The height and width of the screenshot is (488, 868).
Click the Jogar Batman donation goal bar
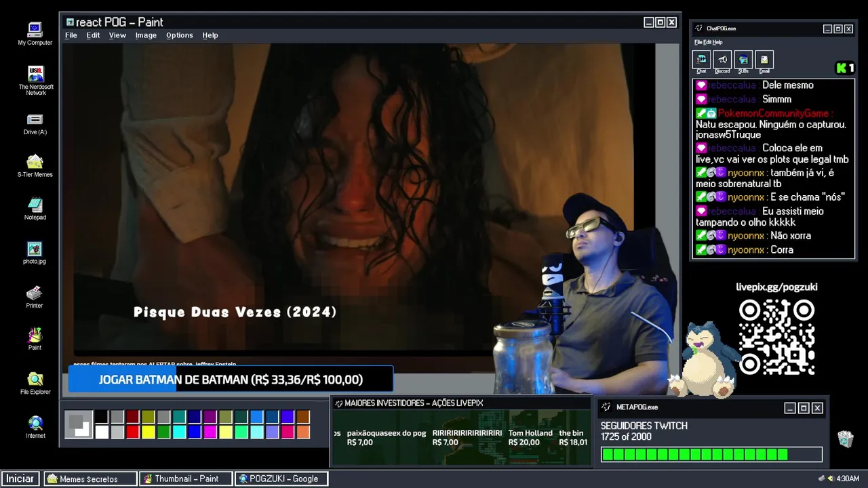point(231,380)
